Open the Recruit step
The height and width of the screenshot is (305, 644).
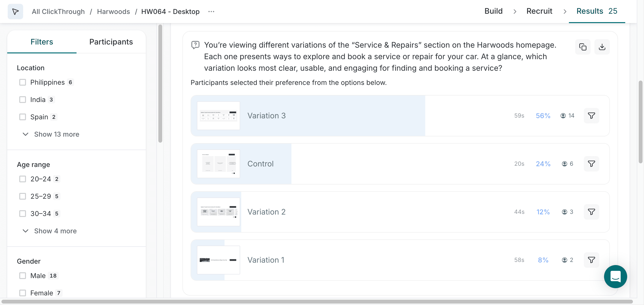tap(539, 11)
